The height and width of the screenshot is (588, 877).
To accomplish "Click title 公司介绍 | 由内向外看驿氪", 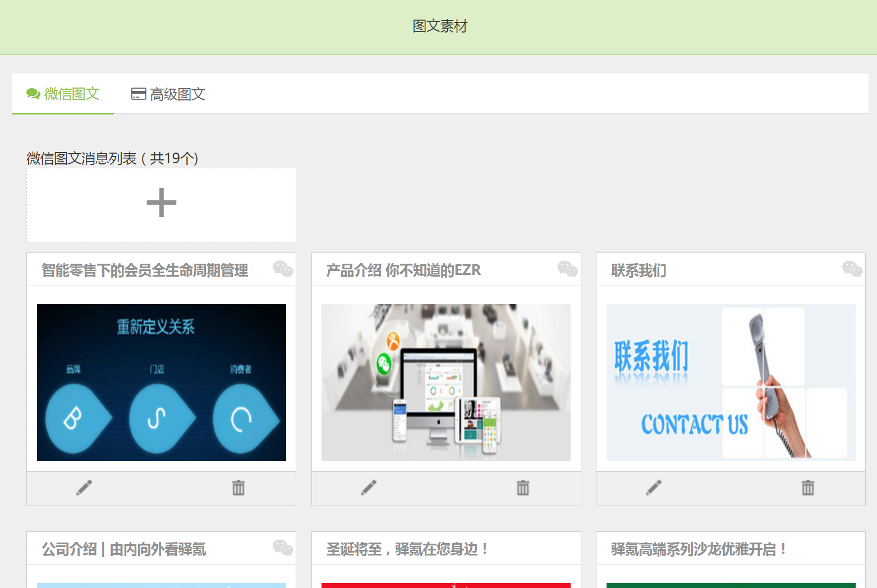I will coord(124,549).
